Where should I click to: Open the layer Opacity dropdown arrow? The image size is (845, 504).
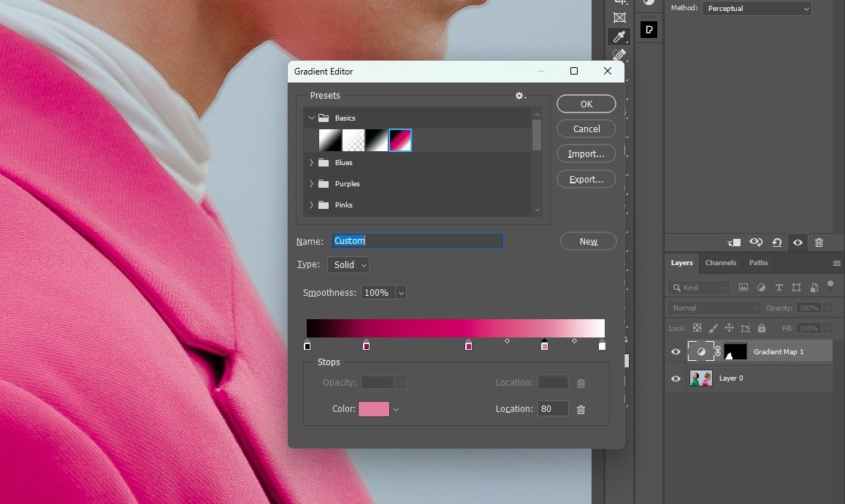point(827,308)
